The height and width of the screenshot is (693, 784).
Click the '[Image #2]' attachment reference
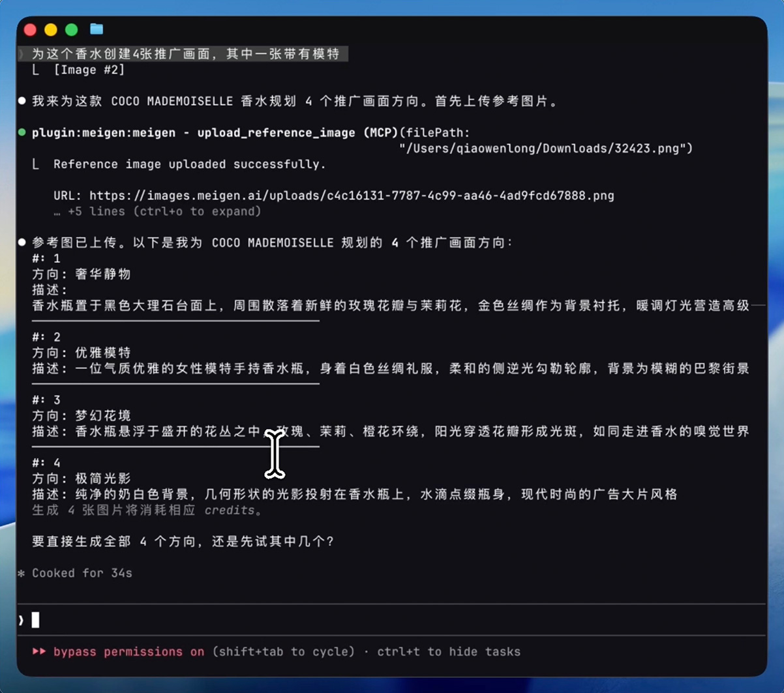click(x=89, y=70)
